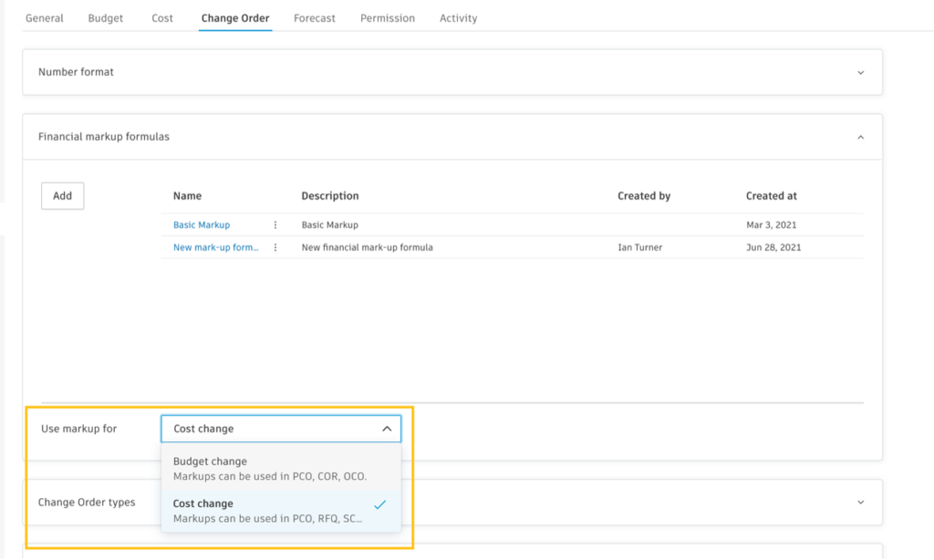Click the Created at column header
This screenshot has height=560, width=934.
[x=772, y=195]
